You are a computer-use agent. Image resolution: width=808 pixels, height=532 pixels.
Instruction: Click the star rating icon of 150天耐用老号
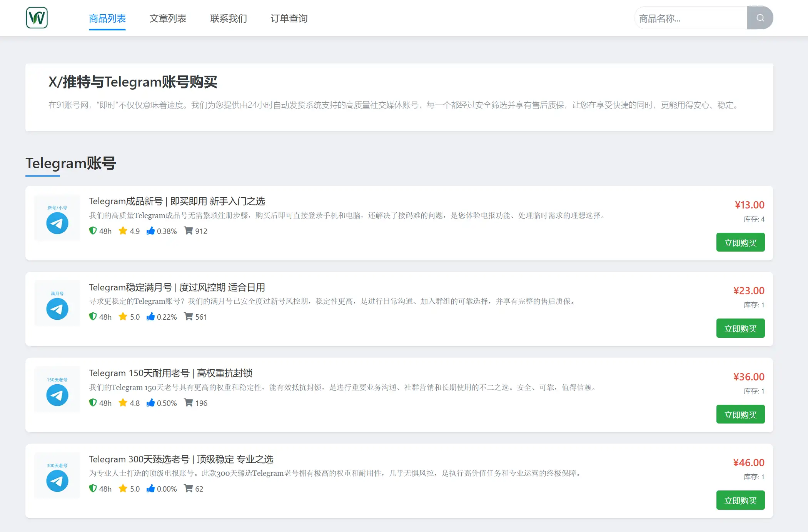pyautogui.click(x=123, y=402)
